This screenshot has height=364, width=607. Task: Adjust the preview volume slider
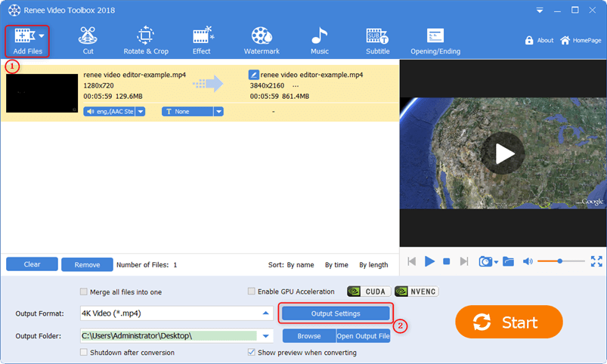click(560, 261)
